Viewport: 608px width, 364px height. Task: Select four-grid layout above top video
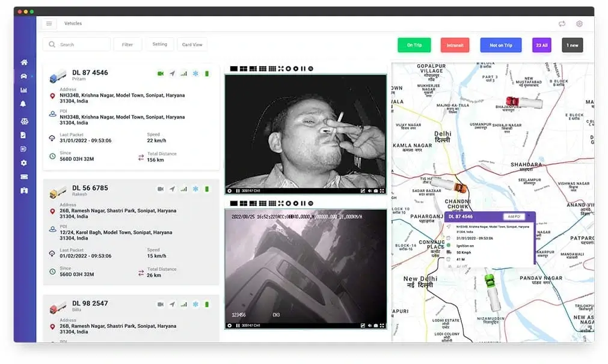click(244, 68)
